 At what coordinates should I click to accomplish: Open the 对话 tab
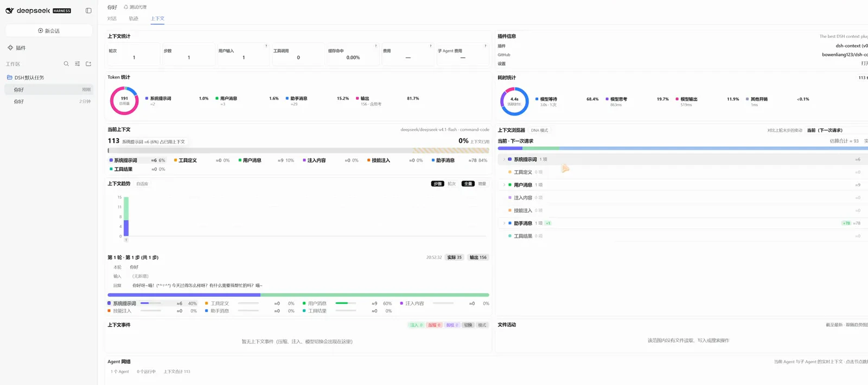coord(112,18)
